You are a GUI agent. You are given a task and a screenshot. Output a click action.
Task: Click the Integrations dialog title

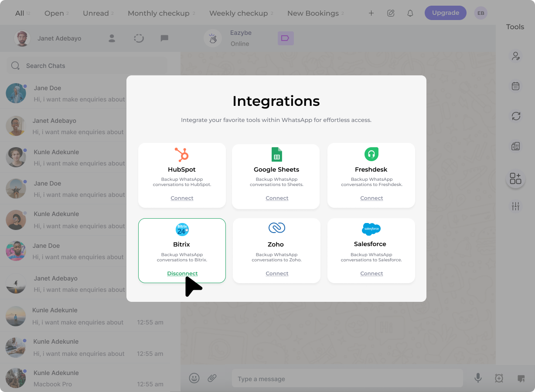[276, 101]
